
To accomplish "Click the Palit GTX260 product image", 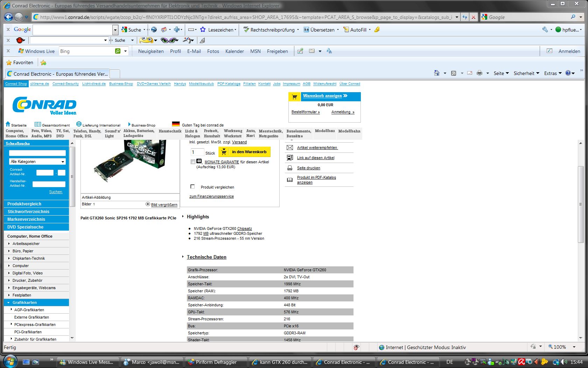I will click(130, 162).
